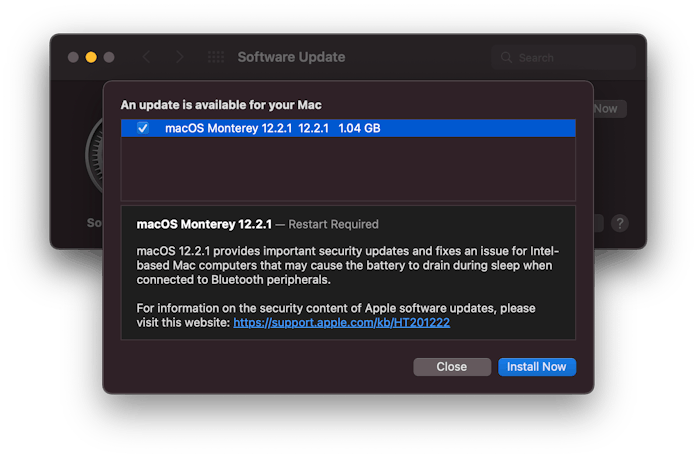The width and height of the screenshot is (697, 460).
Task: Uncheck the macOS Monterey 12.2.1 update checkbox
Action: pos(143,128)
